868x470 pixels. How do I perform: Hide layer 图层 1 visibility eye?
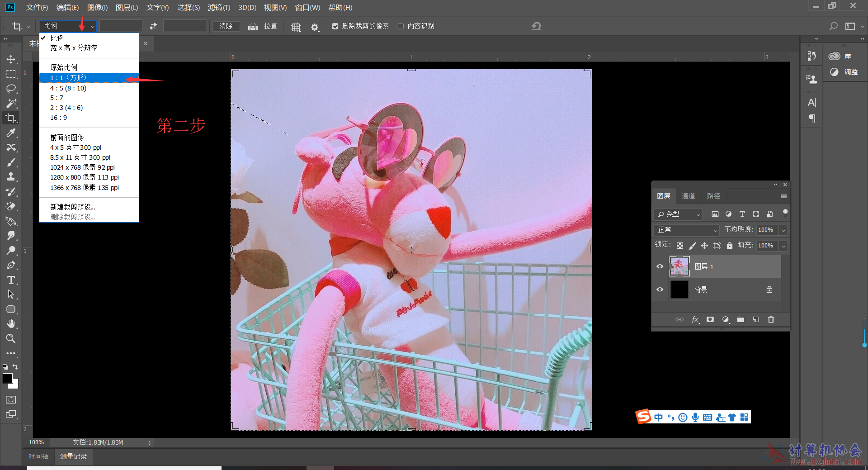click(x=660, y=266)
